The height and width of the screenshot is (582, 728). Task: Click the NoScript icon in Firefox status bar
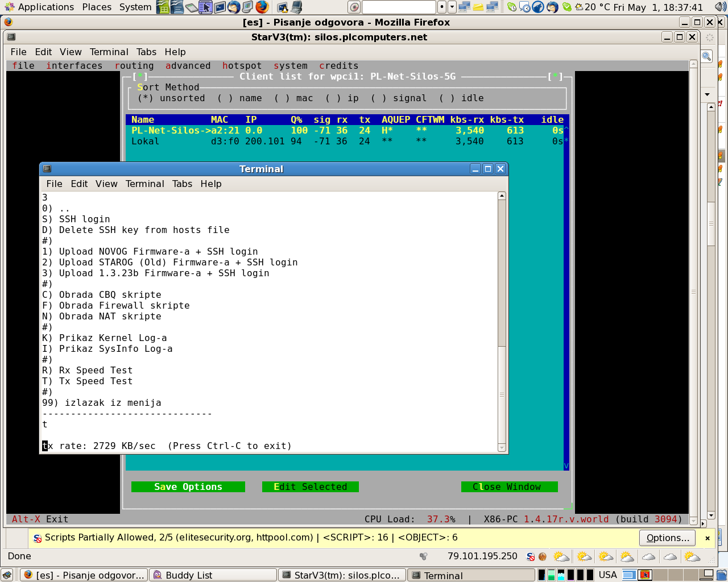531,556
